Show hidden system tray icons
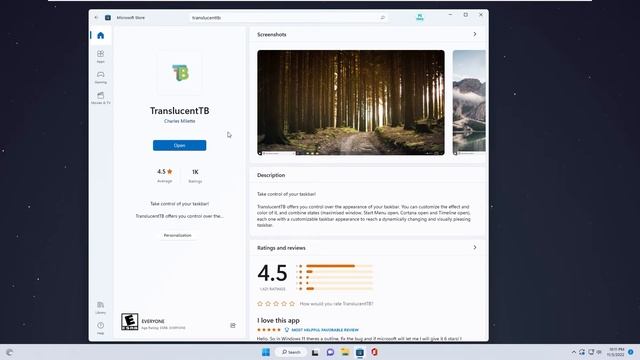The width and height of the screenshot is (640, 360). tap(573, 352)
